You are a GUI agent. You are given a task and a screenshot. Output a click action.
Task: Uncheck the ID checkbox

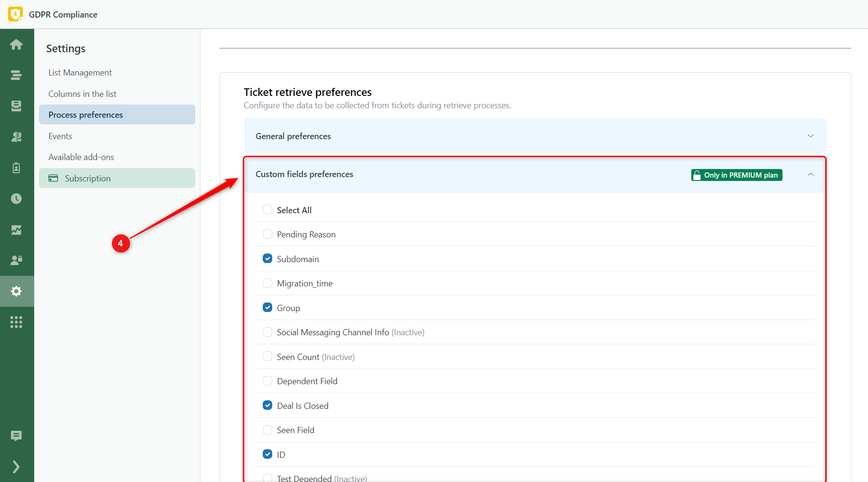(267, 454)
